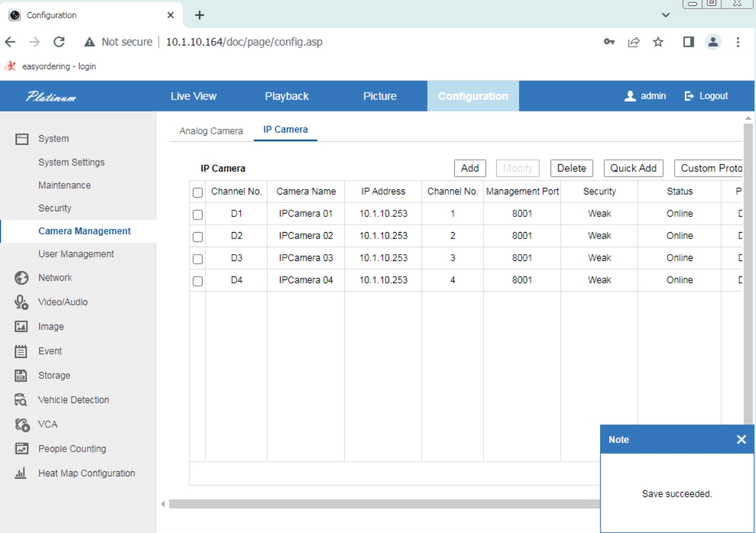The image size is (756, 533).
Task: Open Security in the sidebar
Action: point(55,208)
